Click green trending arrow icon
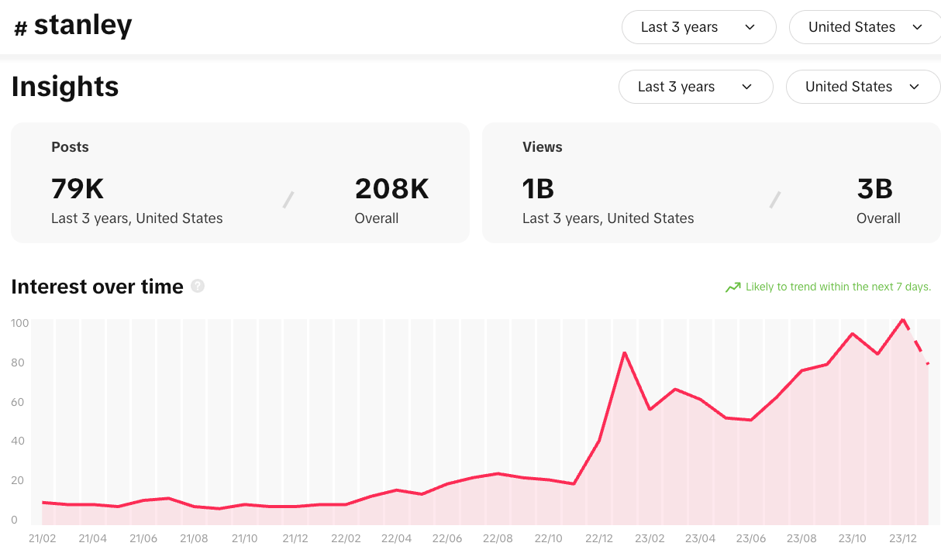Viewport: 941px width, 560px height. (732, 287)
